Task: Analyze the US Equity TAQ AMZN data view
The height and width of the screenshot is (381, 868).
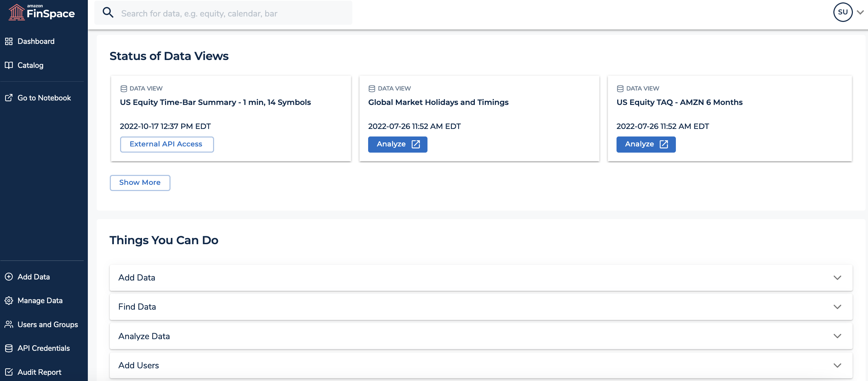Action: pyautogui.click(x=646, y=144)
